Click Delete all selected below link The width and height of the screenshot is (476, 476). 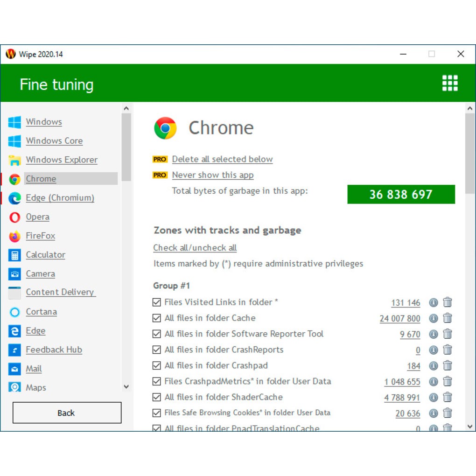click(x=222, y=159)
